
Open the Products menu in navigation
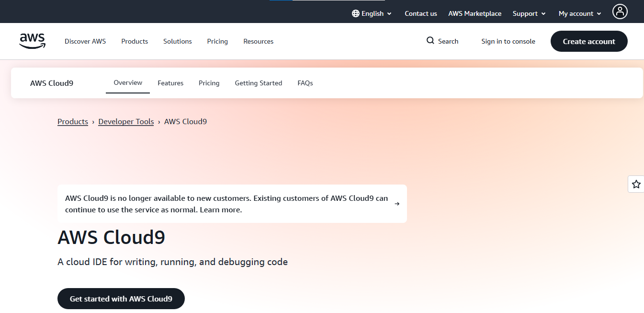[x=135, y=41]
